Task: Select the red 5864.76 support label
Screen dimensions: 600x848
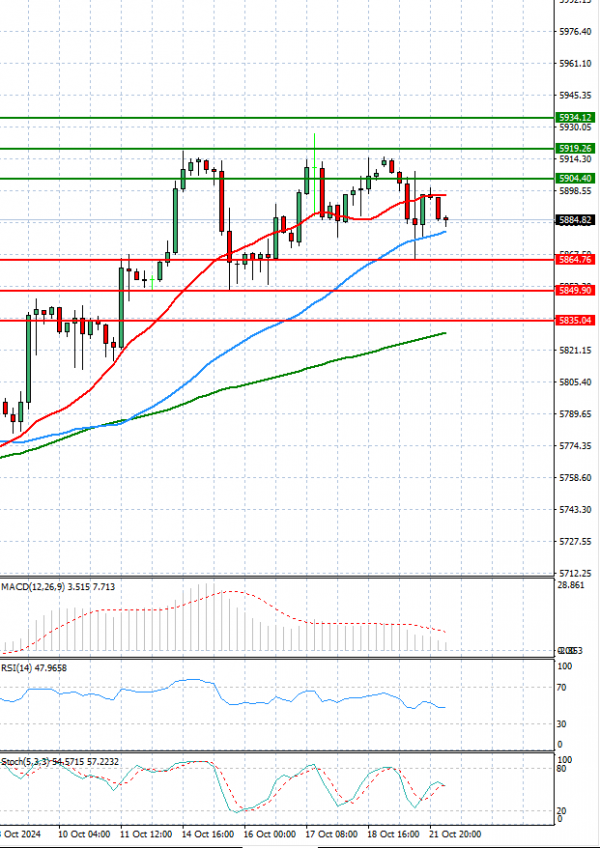Action: 576,260
